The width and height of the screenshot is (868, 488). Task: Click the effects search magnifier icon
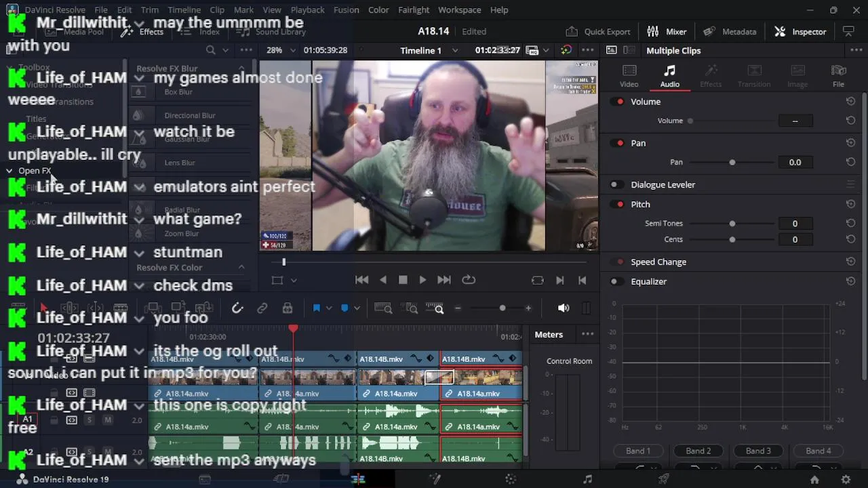click(x=211, y=50)
